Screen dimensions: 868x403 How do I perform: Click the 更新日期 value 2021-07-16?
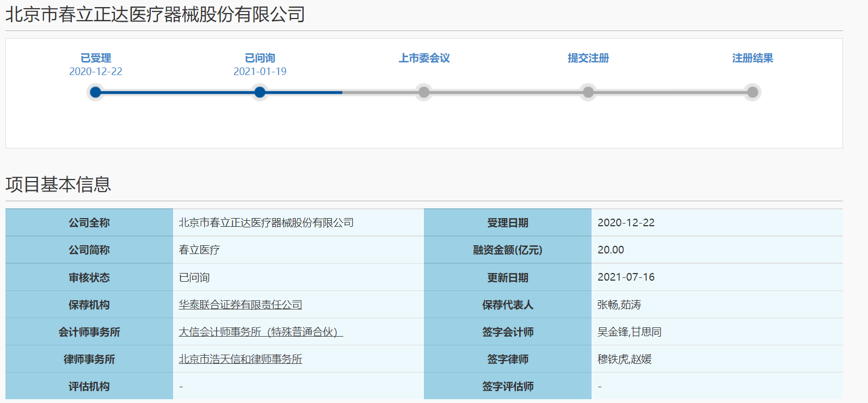[626, 277]
